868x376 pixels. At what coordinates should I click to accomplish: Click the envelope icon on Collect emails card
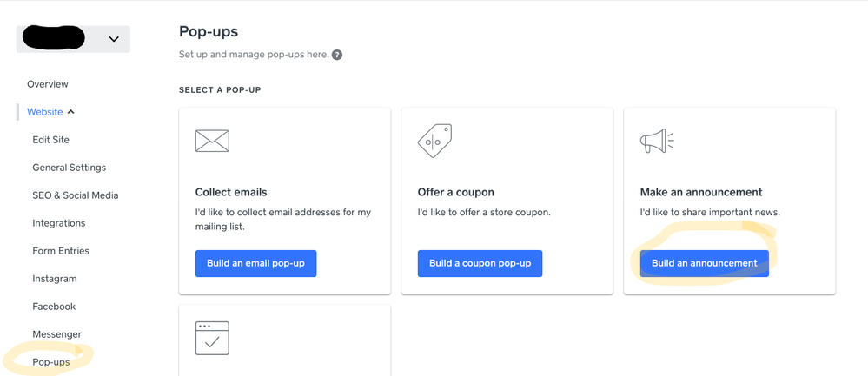pos(212,141)
